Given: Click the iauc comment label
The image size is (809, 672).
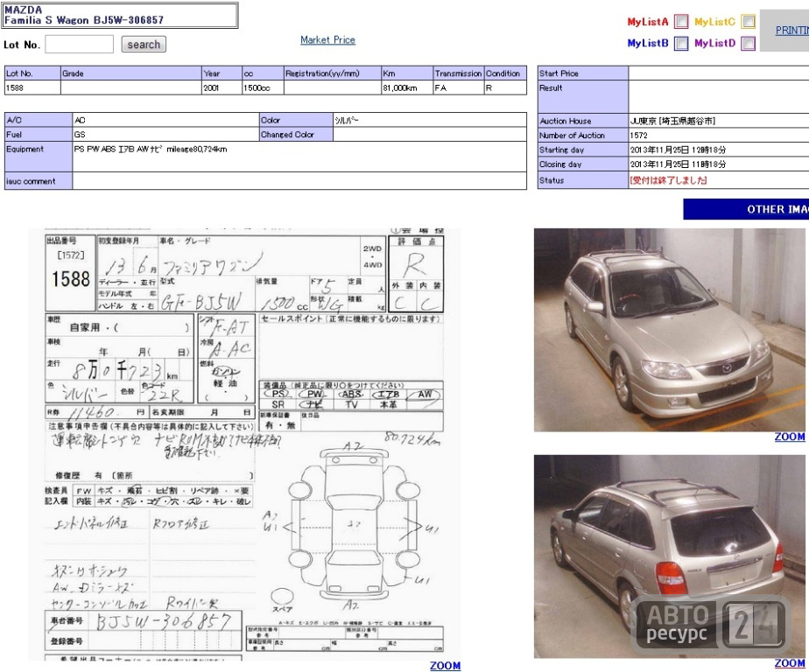Looking at the screenshot, I should point(31,181).
